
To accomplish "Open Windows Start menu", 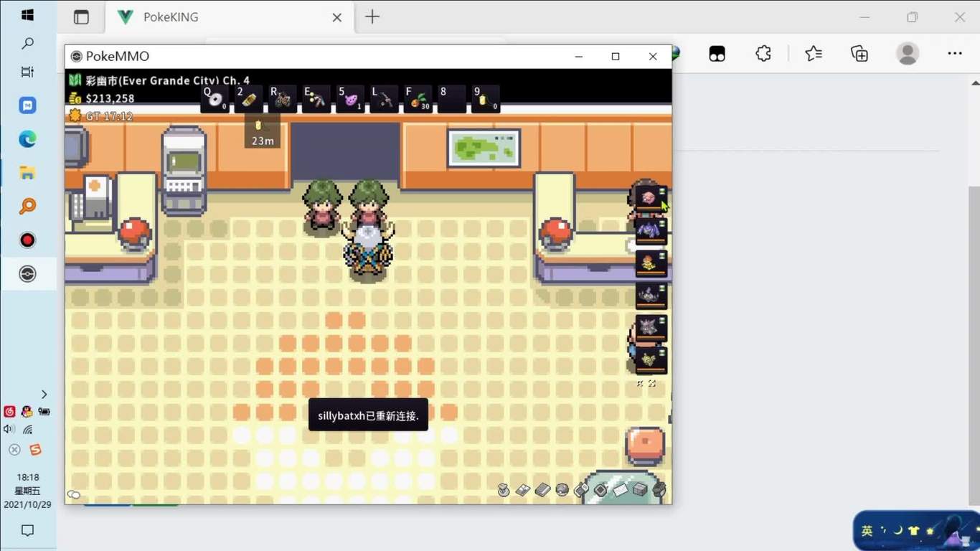I will [27, 15].
